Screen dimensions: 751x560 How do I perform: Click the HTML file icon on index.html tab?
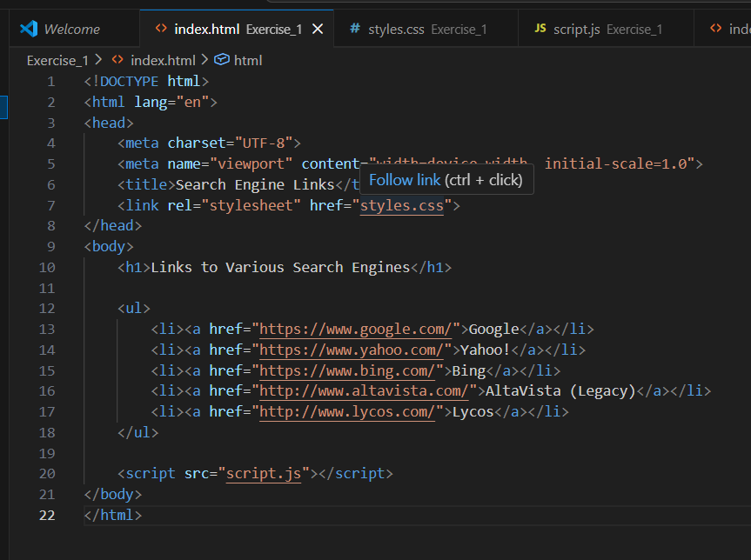(160, 29)
